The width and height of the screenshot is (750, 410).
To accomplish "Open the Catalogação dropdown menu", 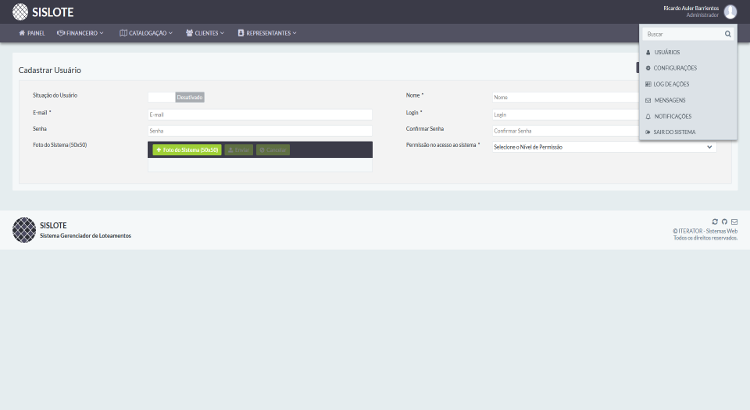I will click(x=146, y=33).
